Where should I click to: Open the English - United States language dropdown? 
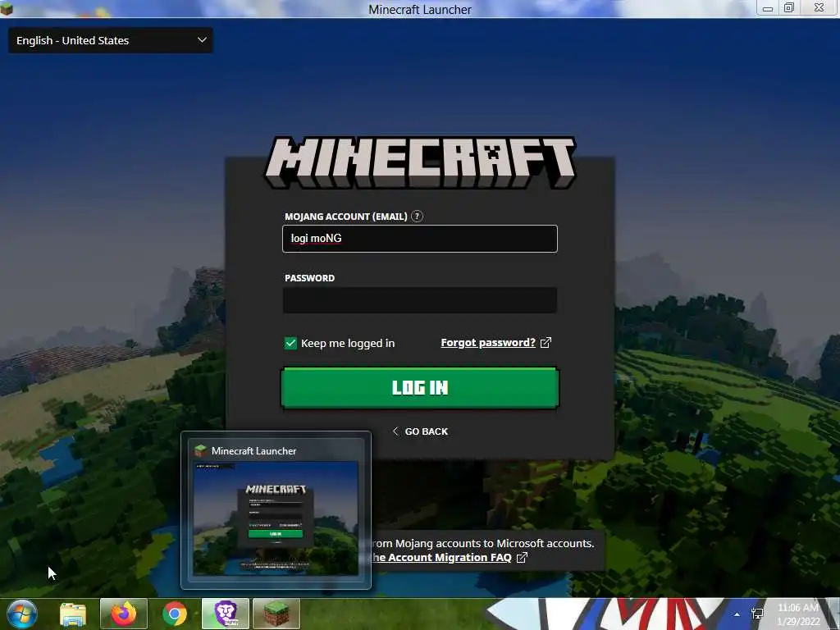111,40
